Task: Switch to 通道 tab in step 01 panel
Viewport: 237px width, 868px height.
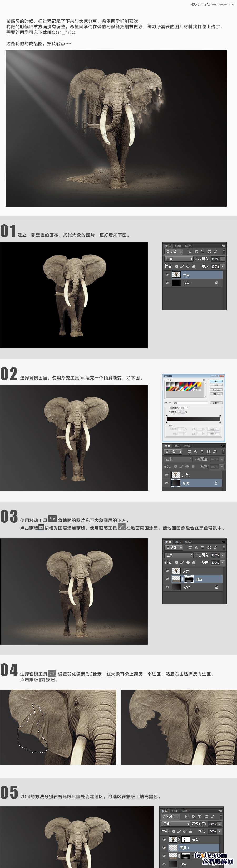Action: [178, 246]
